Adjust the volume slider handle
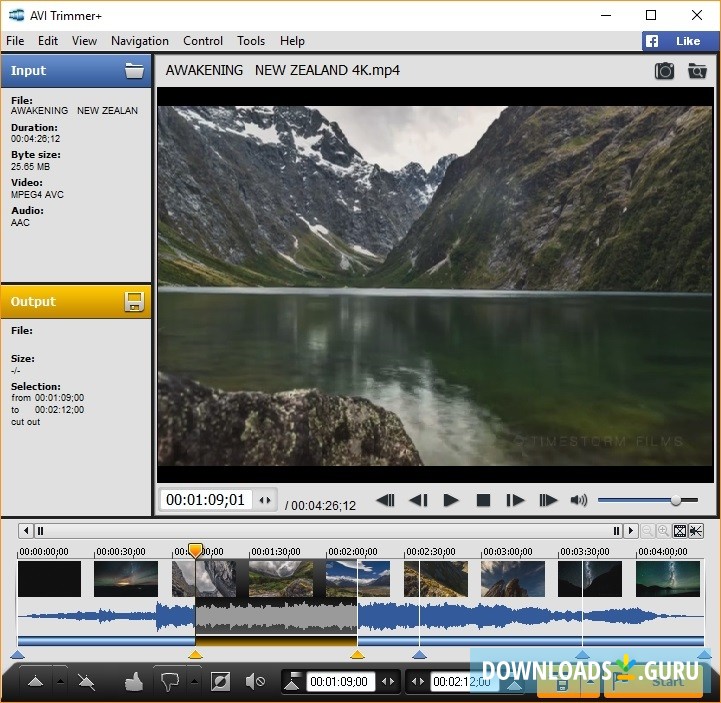Image resolution: width=721 pixels, height=703 pixels. [676, 500]
